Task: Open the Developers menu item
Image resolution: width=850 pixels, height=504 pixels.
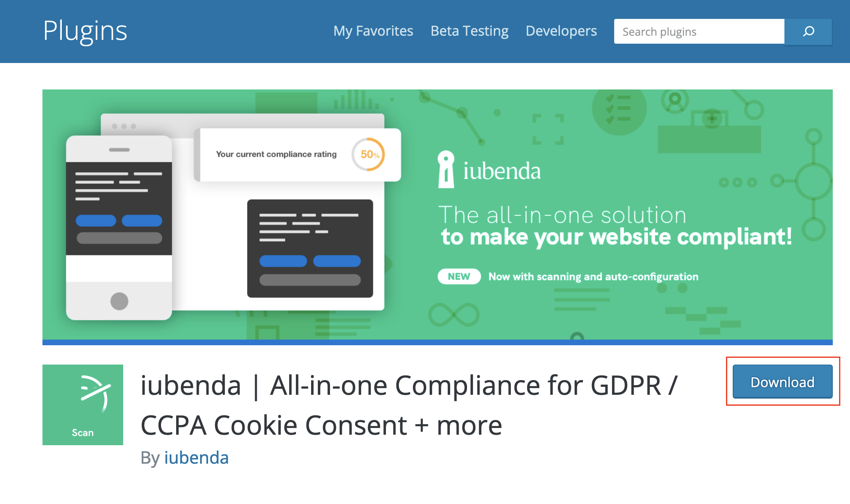Action: tap(561, 31)
